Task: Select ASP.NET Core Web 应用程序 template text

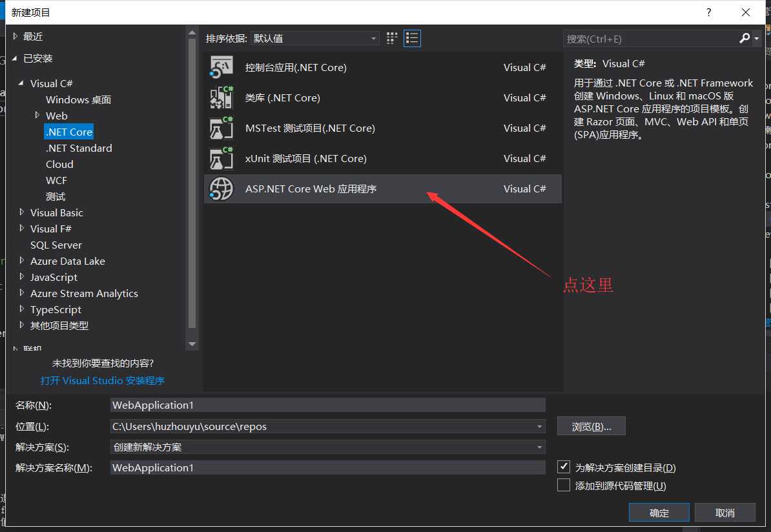Action: tap(311, 189)
